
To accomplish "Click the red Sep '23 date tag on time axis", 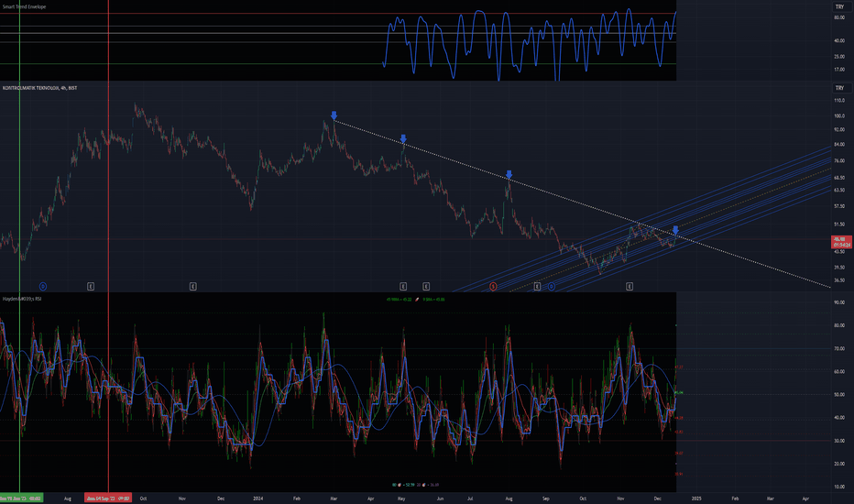I will click(x=108, y=499).
